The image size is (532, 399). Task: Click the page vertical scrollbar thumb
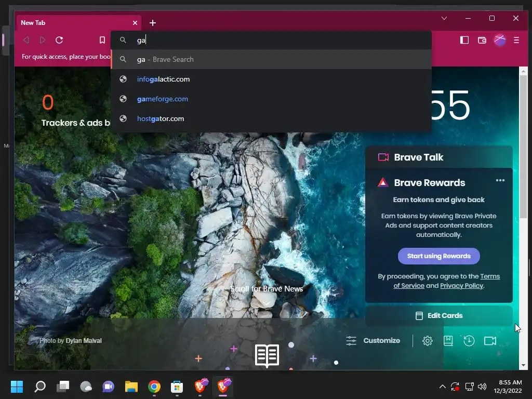pos(524,147)
